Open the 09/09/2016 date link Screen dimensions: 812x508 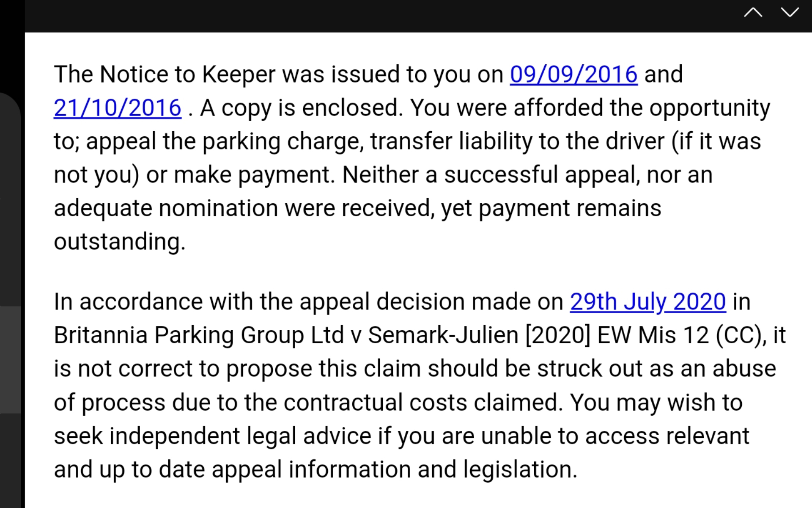pos(573,75)
